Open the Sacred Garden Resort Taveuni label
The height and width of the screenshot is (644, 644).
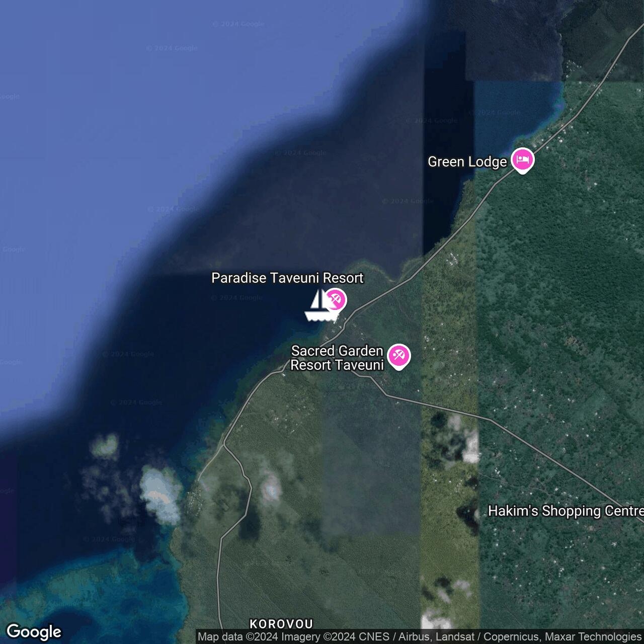point(337,358)
